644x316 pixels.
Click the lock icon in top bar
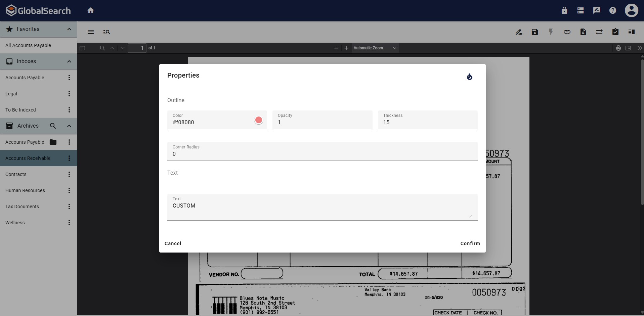pyautogui.click(x=564, y=10)
